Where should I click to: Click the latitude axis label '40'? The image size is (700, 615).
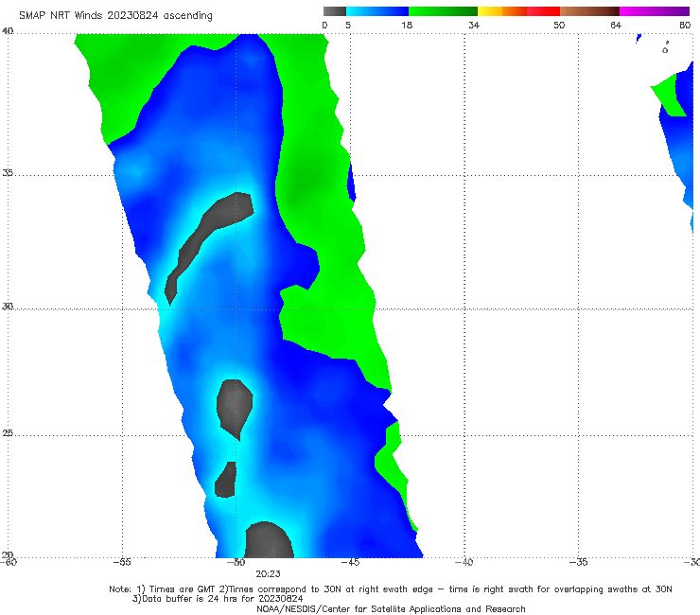click(8, 31)
